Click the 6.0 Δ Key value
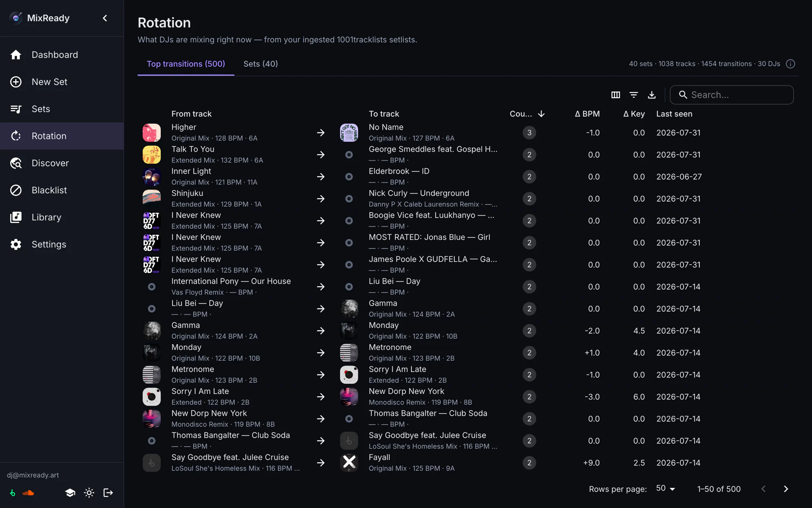The width and height of the screenshot is (812, 508). click(x=639, y=397)
